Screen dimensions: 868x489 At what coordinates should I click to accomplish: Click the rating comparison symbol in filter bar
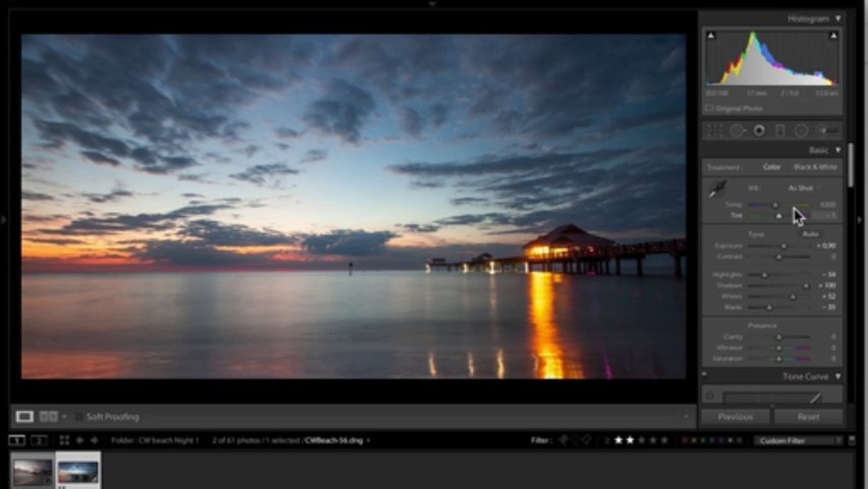tap(607, 441)
